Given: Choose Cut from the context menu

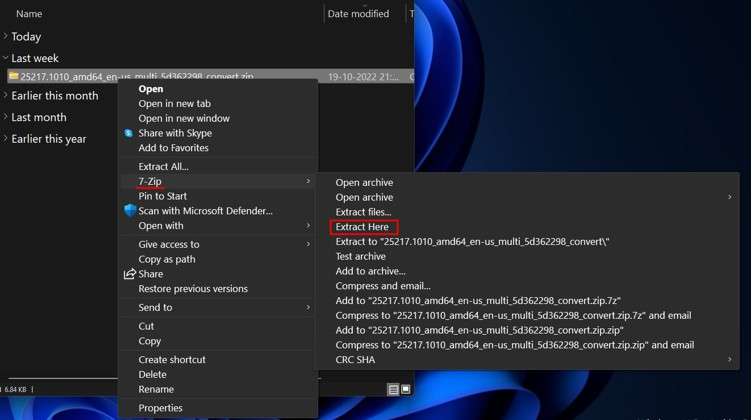Looking at the screenshot, I should 146,326.
